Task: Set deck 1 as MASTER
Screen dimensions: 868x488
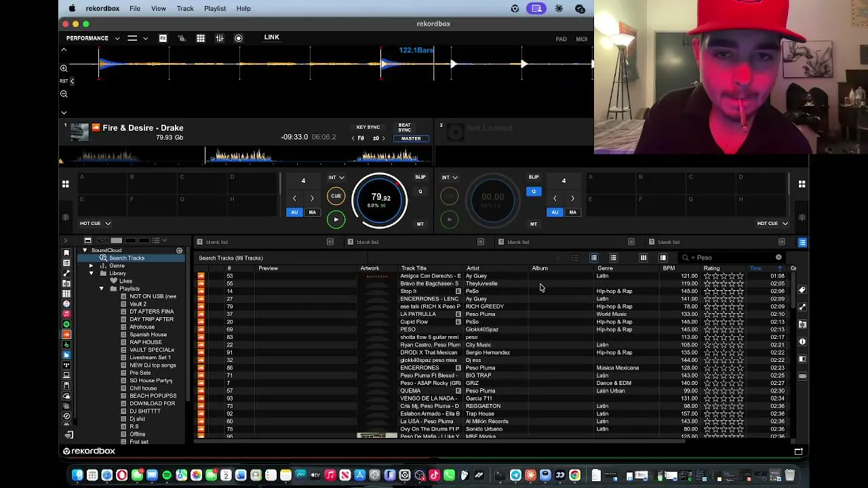Action: 411,138
